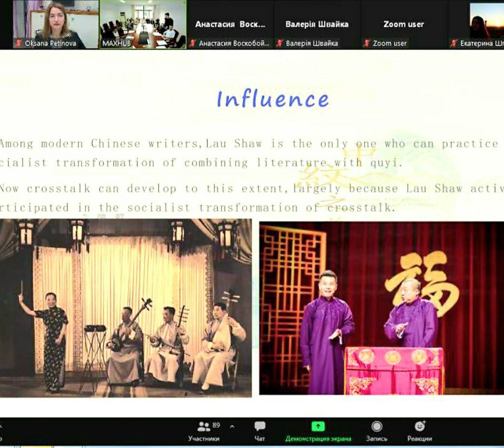This screenshot has height=448, width=504.
Task: Click the green Демонстрация экрана share icon
Action: [318, 426]
